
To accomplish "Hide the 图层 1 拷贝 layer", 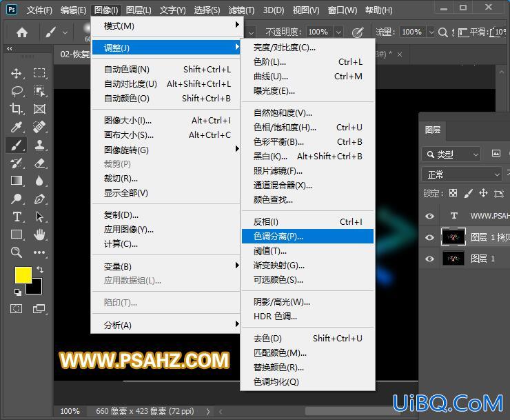I will 429,237.
